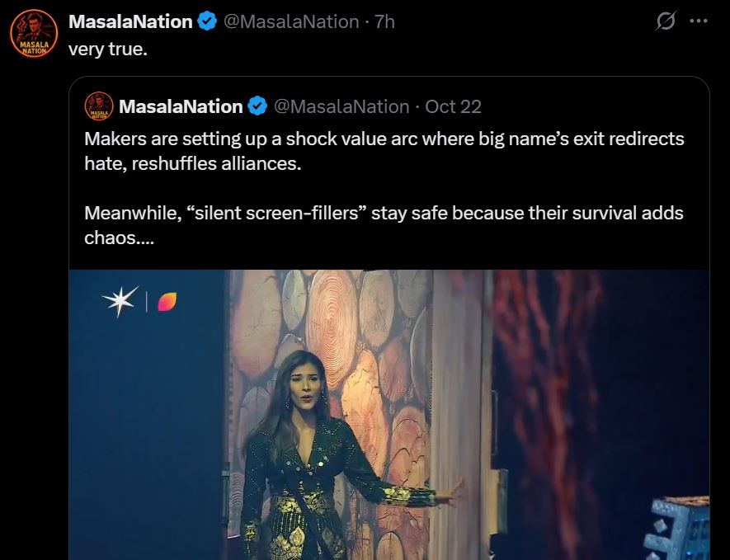Click the quoted tweet's MasalaNation avatar
This screenshot has height=560, width=730.
point(98,106)
